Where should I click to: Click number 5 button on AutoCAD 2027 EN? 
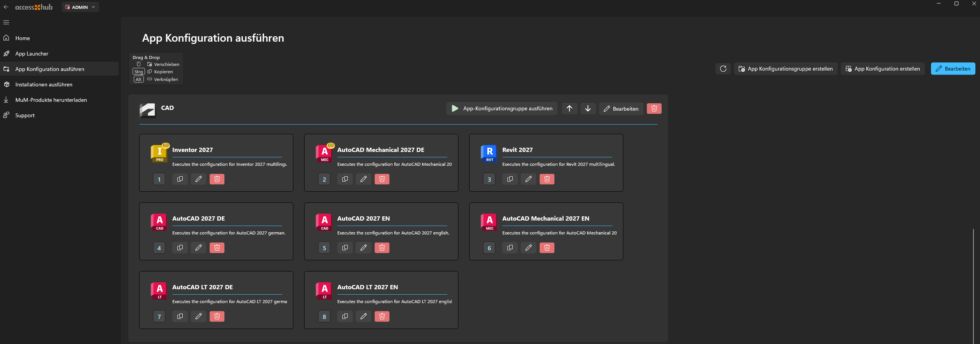point(324,248)
